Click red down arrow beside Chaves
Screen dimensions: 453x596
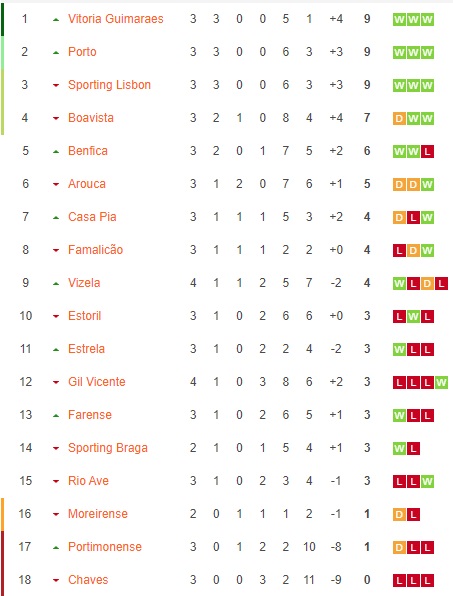pyautogui.click(x=56, y=580)
